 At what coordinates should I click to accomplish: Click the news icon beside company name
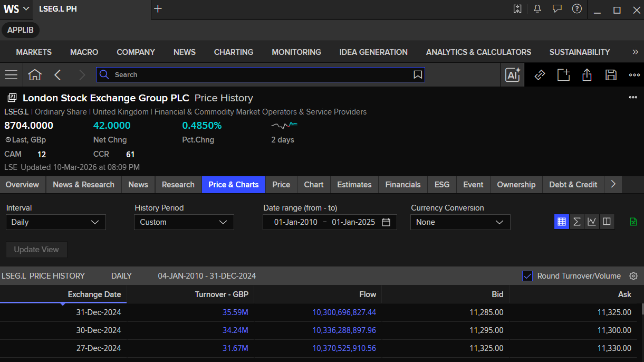click(12, 98)
